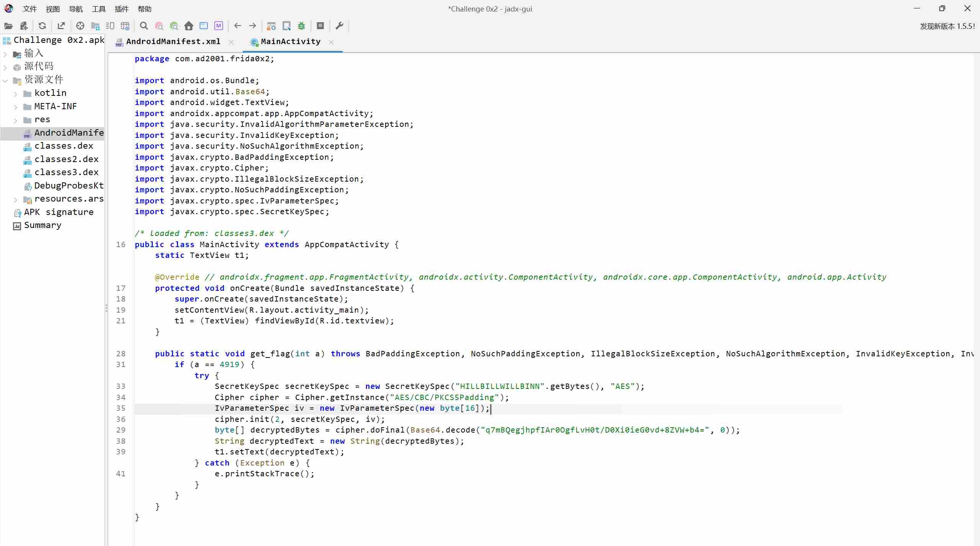Click the table preview icon with eye
This screenshot has width=980, height=546.
125,26
